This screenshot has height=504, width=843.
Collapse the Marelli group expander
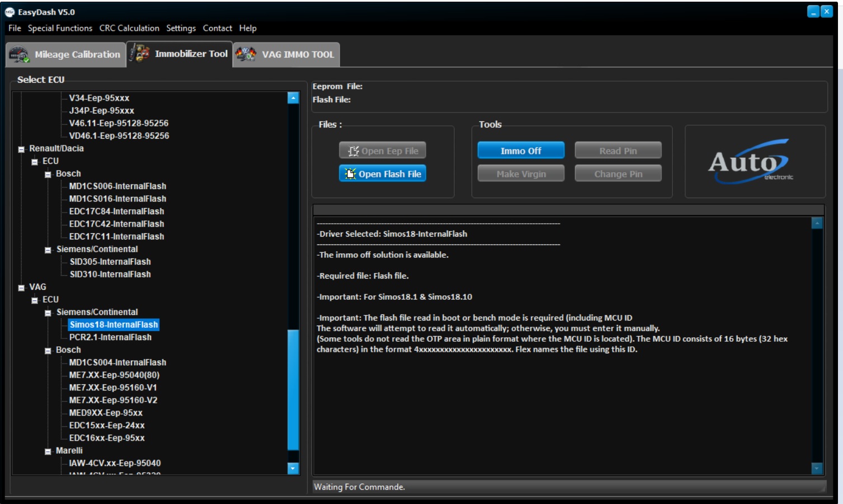48,451
